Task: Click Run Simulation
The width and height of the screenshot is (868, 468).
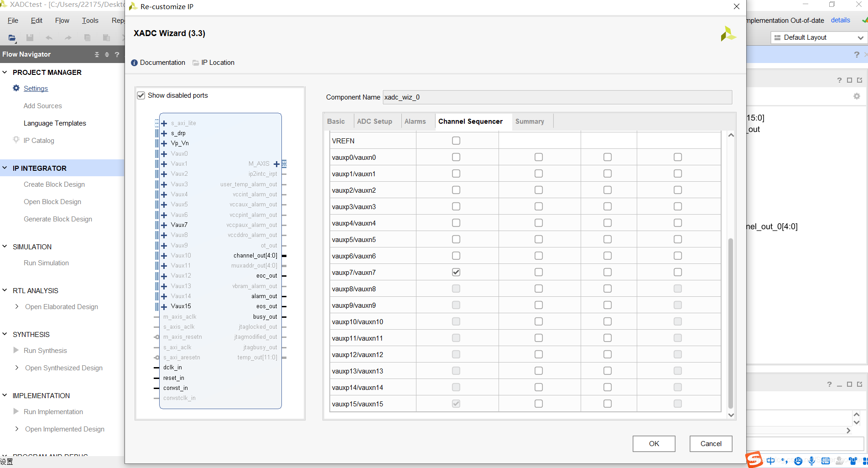Action: [x=46, y=263]
